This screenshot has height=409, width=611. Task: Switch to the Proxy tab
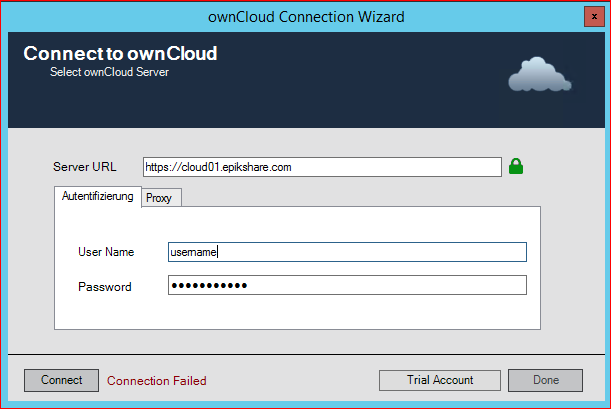tap(161, 198)
